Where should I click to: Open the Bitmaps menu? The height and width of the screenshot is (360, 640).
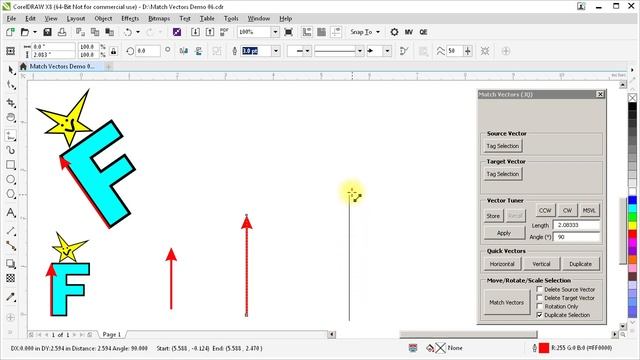159,18
